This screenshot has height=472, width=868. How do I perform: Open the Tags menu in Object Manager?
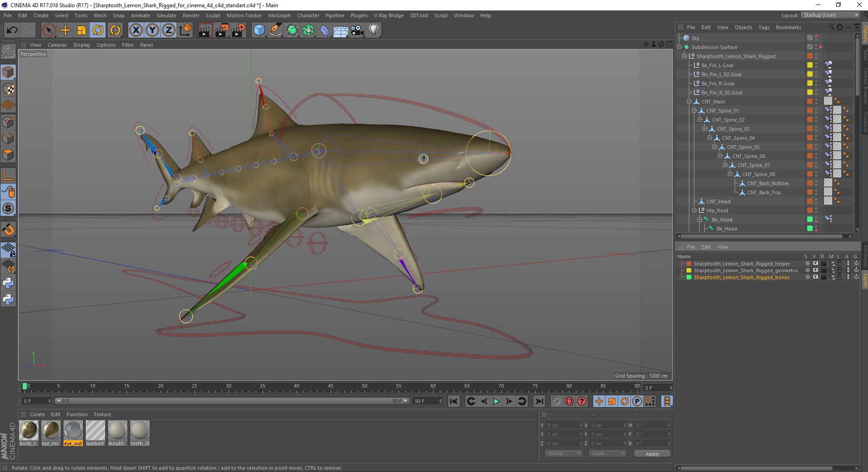(764, 27)
